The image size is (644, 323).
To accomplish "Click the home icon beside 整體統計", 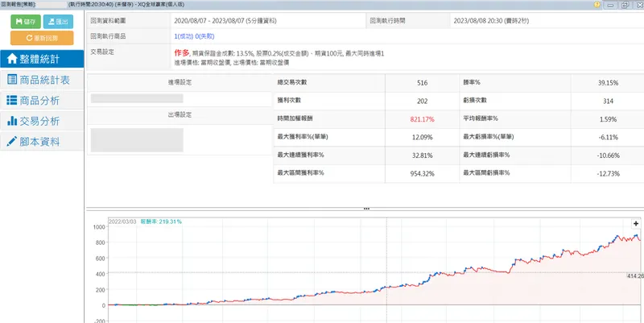I will (x=12, y=59).
